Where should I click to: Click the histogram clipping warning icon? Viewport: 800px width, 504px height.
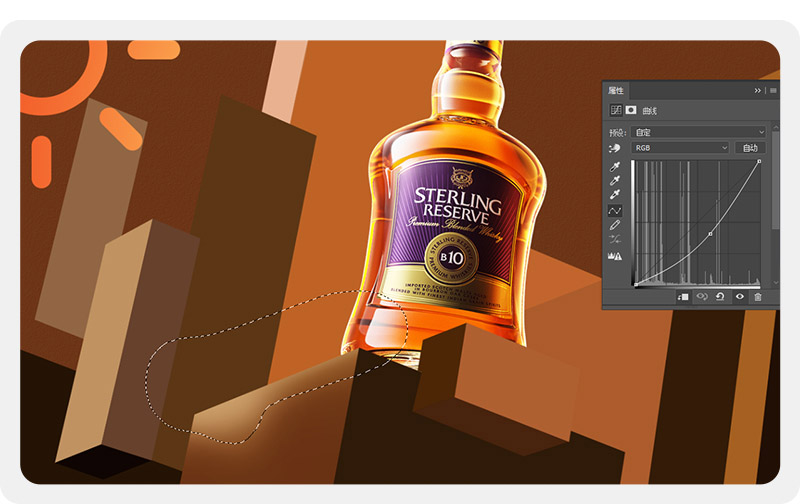tap(615, 256)
